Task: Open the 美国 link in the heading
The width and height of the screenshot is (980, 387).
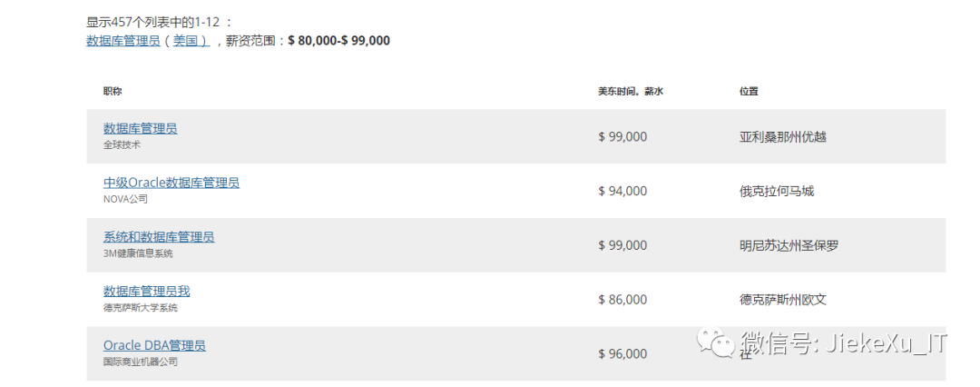Action: point(191,41)
